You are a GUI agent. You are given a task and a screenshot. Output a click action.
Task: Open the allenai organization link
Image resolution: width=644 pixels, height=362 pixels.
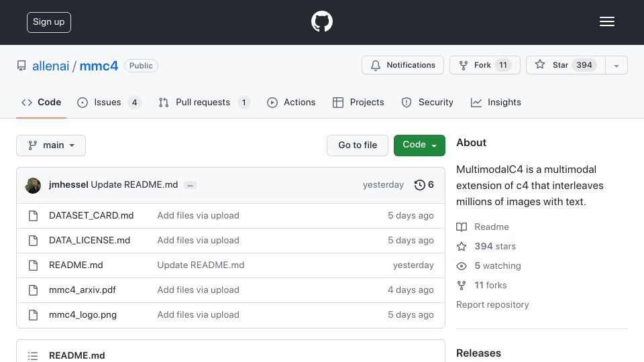[50, 66]
